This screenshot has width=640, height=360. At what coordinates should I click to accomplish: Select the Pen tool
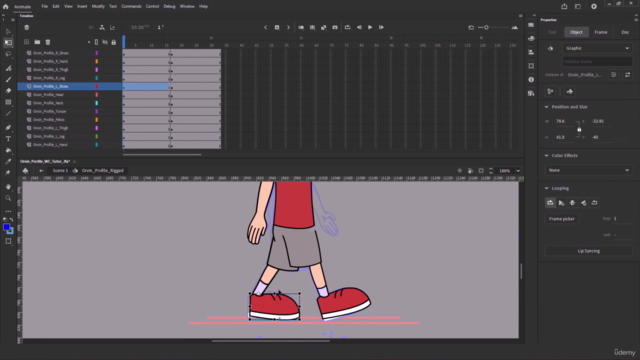pos(8,127)
